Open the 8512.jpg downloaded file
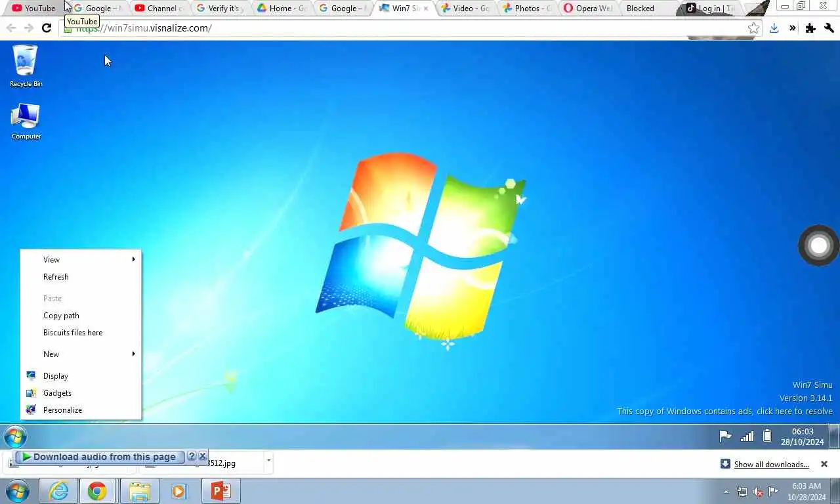The image size is (840, 504). click(200, 463)
